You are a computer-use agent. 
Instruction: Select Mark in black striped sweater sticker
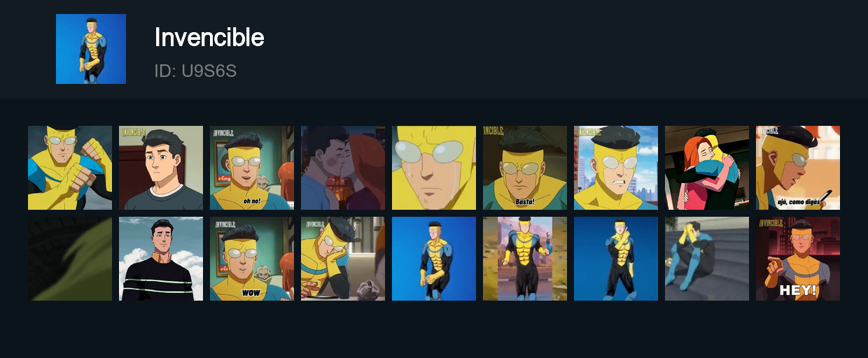point(161,259)
